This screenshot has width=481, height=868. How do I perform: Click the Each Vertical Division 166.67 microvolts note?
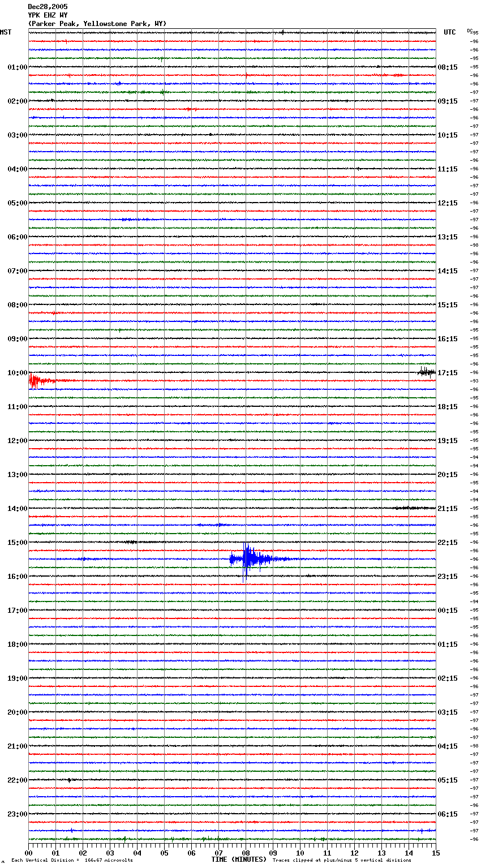click(72, 861)
